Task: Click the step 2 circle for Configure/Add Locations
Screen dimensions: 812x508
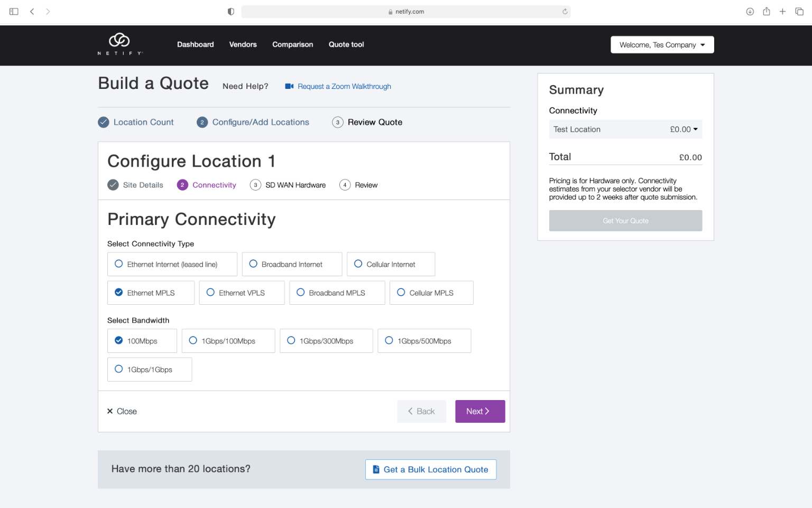Action: tap(202, 122)
